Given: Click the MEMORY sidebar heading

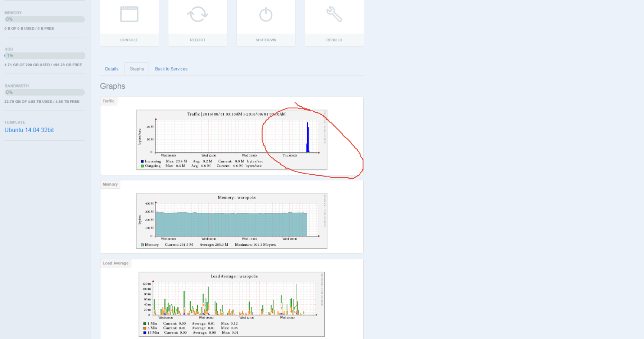Looking at the screenshot, I should pos(13,13).
